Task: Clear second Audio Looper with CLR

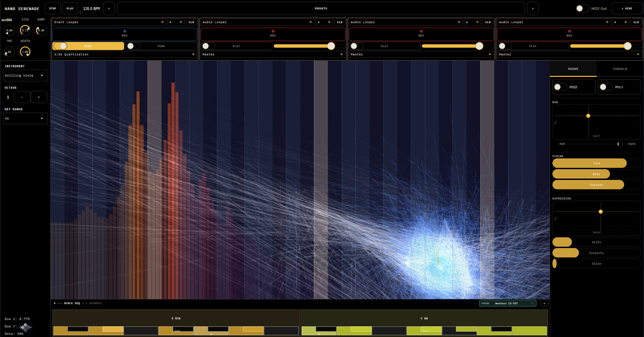Action: pos(488,22)
